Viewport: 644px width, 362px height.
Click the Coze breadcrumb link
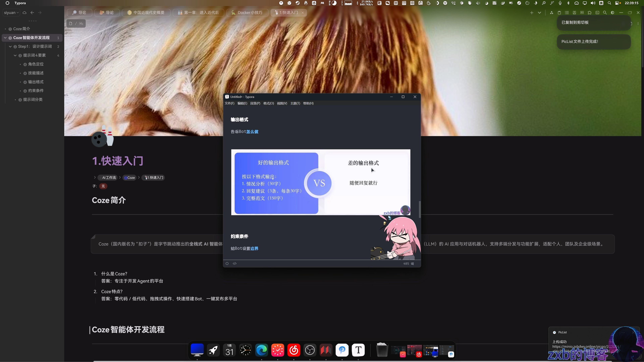coord(129,178)
